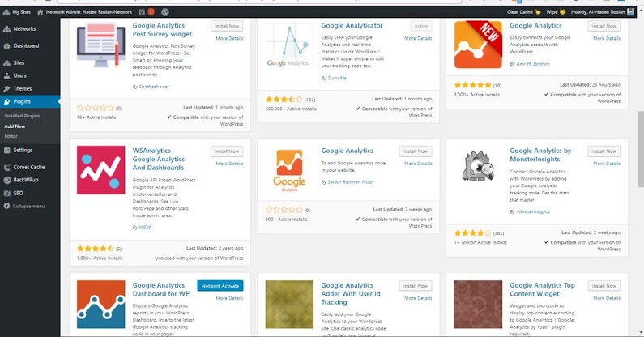This screenshot has width=644, height=337.
Task: Click the Google Analyticator chart thumbnail
Action: [x=289, y=45]
